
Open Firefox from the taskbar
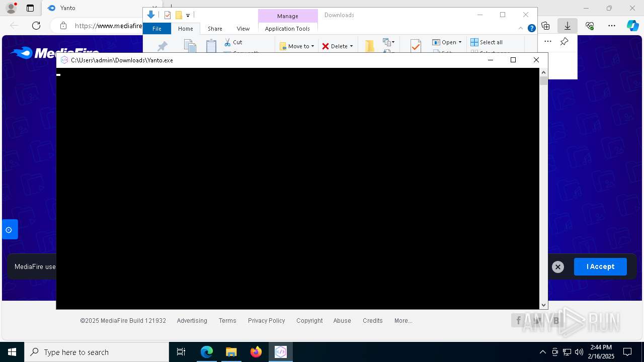[256, 352]
